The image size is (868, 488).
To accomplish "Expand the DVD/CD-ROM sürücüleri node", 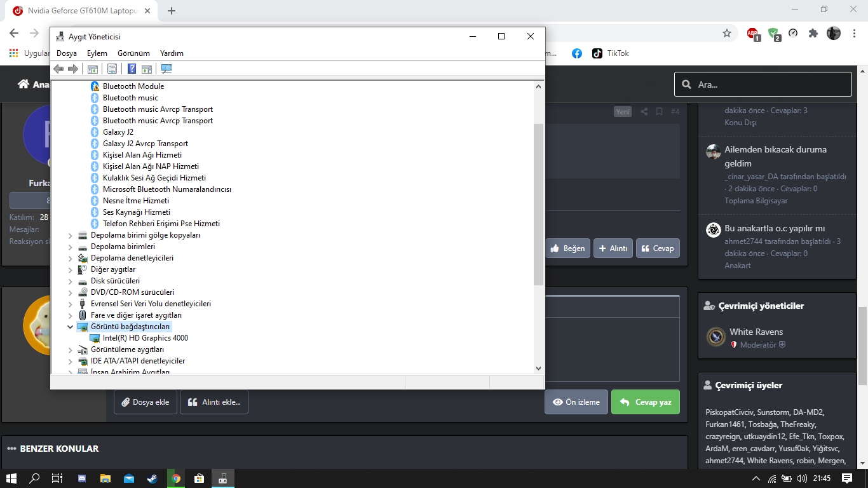I will tap(71, 292).
